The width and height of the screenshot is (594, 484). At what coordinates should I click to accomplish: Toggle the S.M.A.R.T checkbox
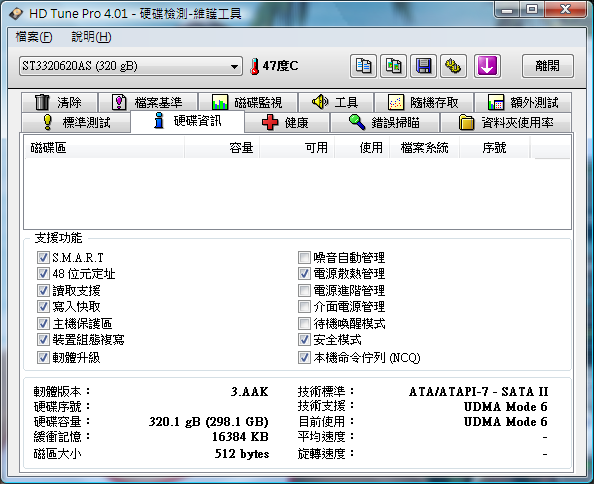click(x=43, y=258)
